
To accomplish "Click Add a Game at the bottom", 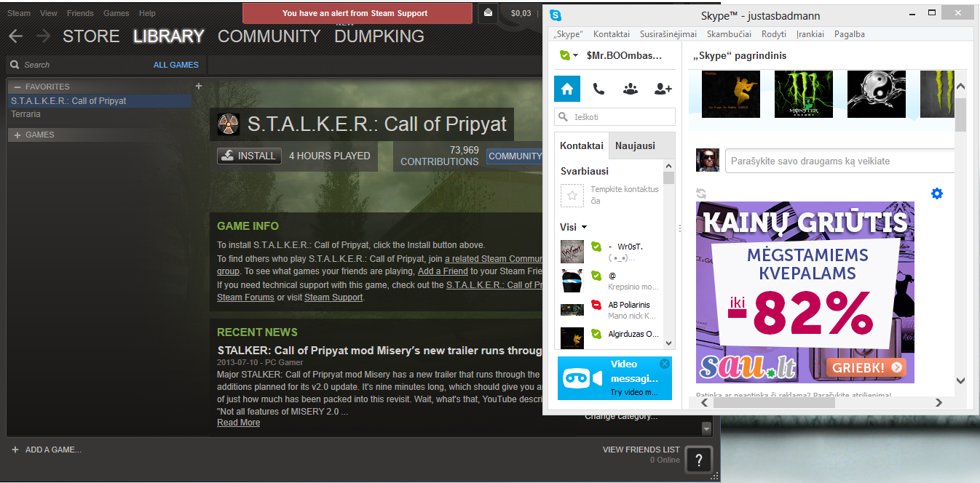I will point(47,450).
